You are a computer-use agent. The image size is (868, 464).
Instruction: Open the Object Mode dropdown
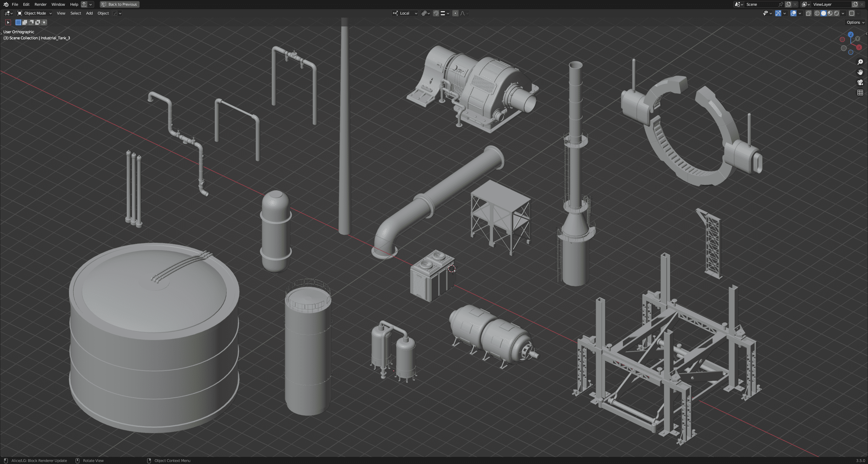click(x=35, y=13)
